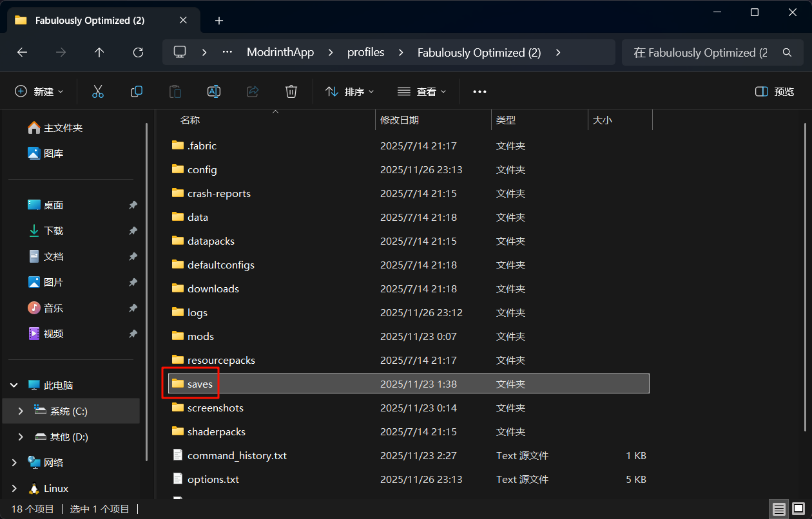Select the mods folder in file list

[x=200, y=336]
